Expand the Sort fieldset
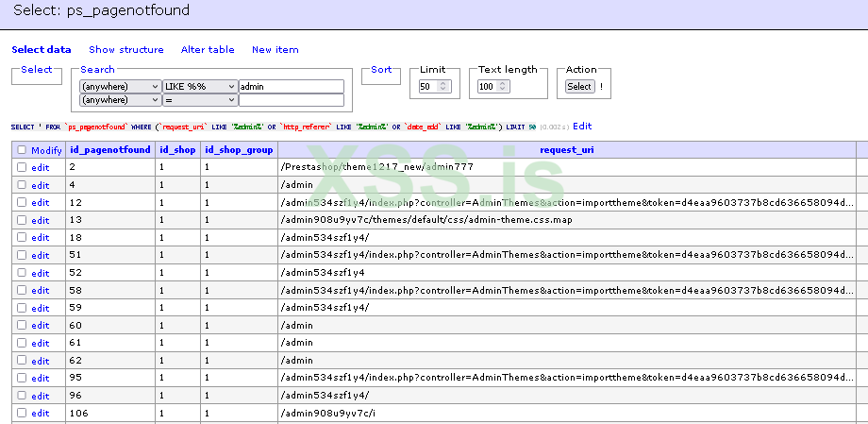The image size is (868, 424). (381, 70)
